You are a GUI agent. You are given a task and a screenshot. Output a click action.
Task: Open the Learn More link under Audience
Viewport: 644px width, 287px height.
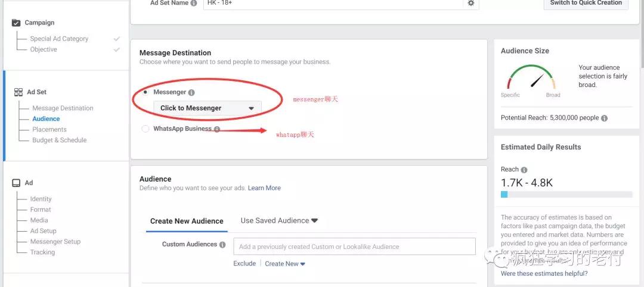(264, 188)
